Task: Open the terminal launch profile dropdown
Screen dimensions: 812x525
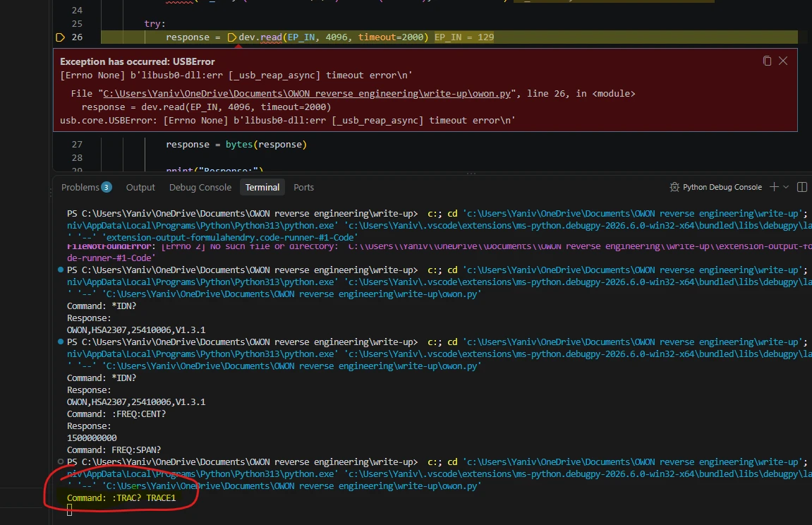Action: (x=786, y=187)
